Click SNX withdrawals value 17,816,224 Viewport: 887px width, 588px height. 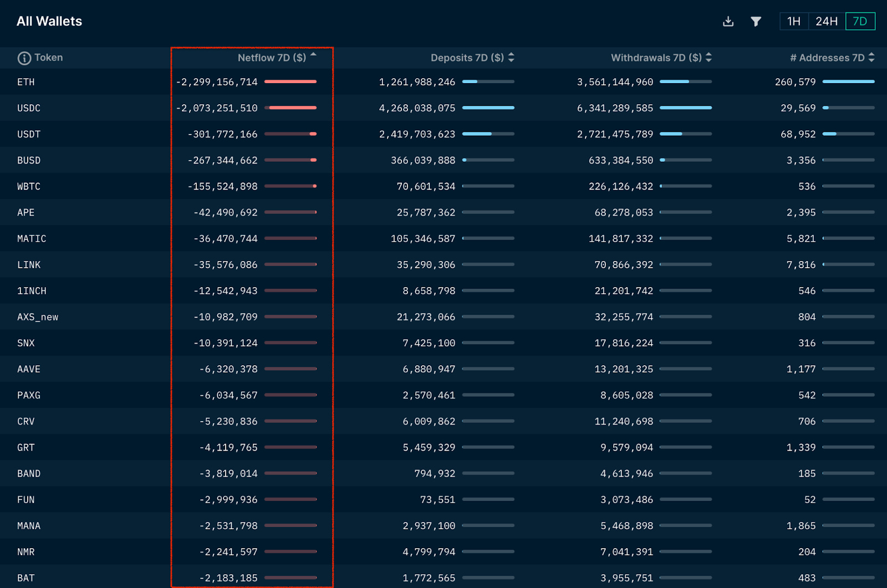pyautogui.click(x=624, y=343)
